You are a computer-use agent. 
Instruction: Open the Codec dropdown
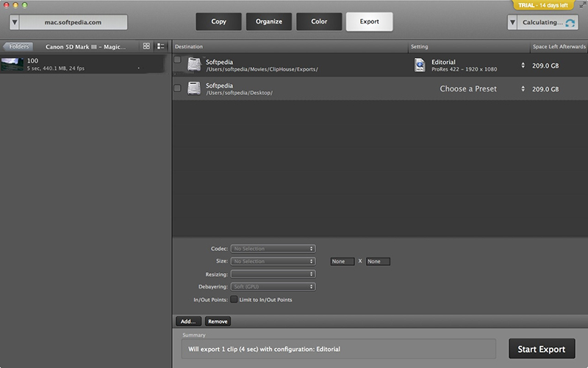click(273, 249)
